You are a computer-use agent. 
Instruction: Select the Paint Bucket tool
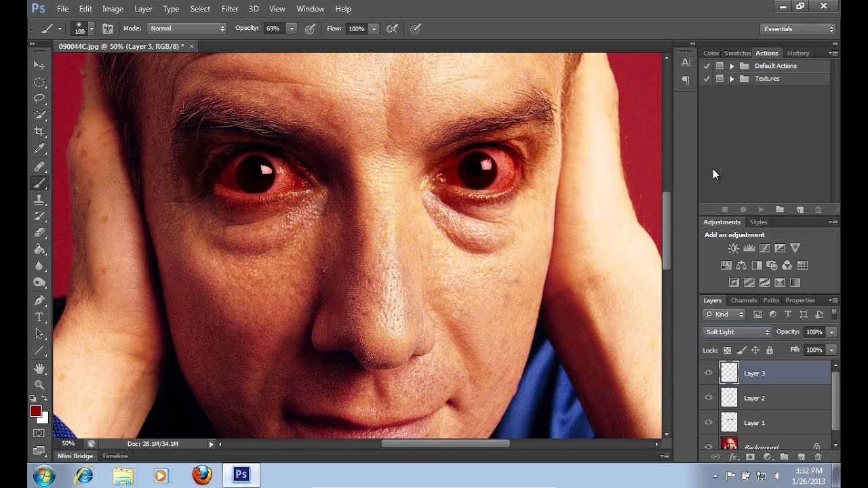39,249
